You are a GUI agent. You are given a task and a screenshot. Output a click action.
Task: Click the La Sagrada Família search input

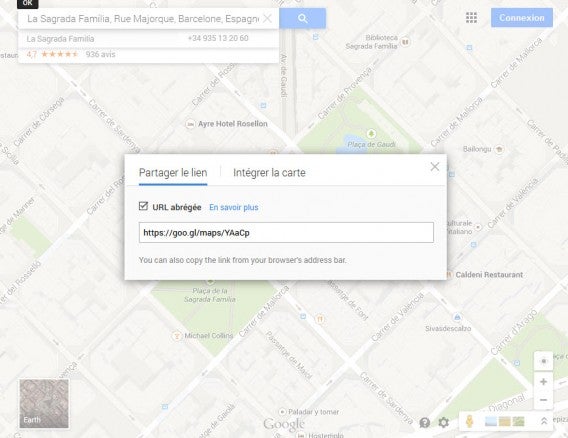pyautogui.click(x=143, y=18)
